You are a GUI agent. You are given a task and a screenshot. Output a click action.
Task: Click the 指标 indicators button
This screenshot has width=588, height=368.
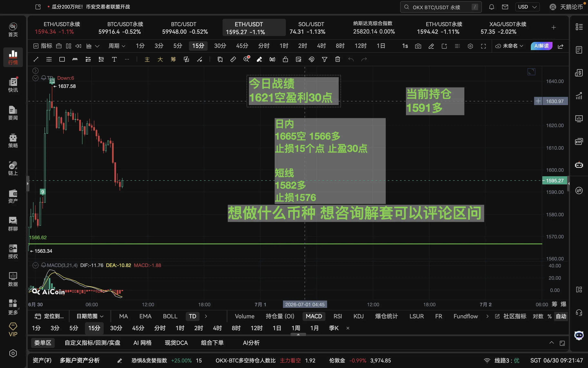pyautogui.click(x=43, y=46)
